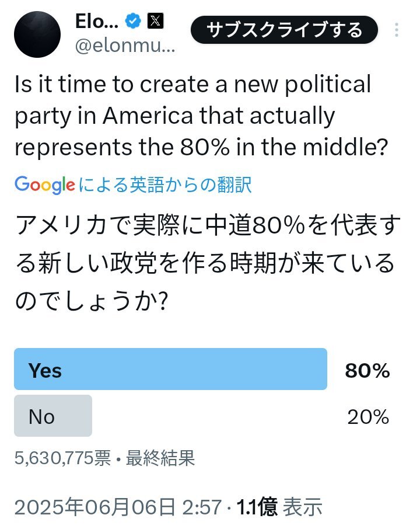The image size is (420, 529).
Task: Open the three-dot more options menu
Action: (397, 30)
